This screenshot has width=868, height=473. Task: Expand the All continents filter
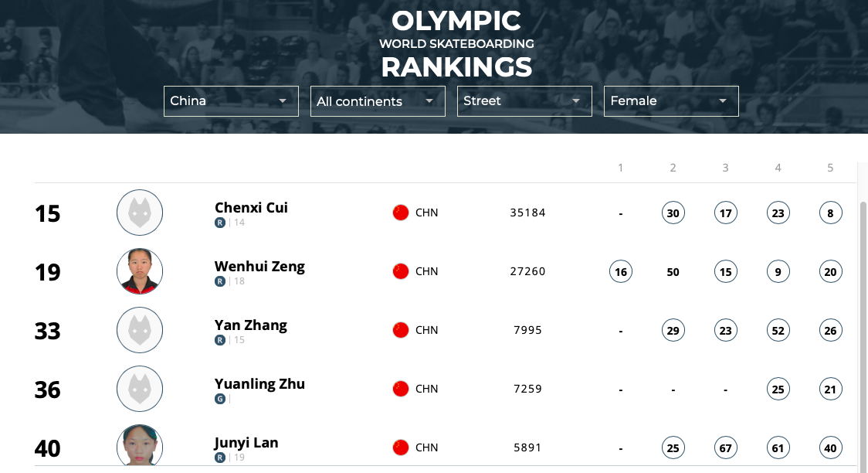click(x=378, y=101)
